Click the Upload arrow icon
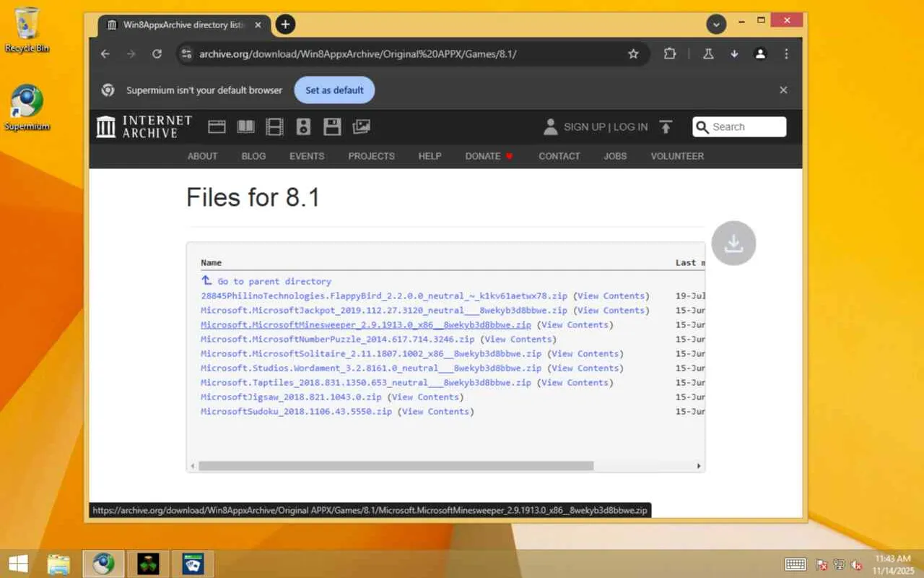Screen dimensions: 924x578 (x=666, y=127)
